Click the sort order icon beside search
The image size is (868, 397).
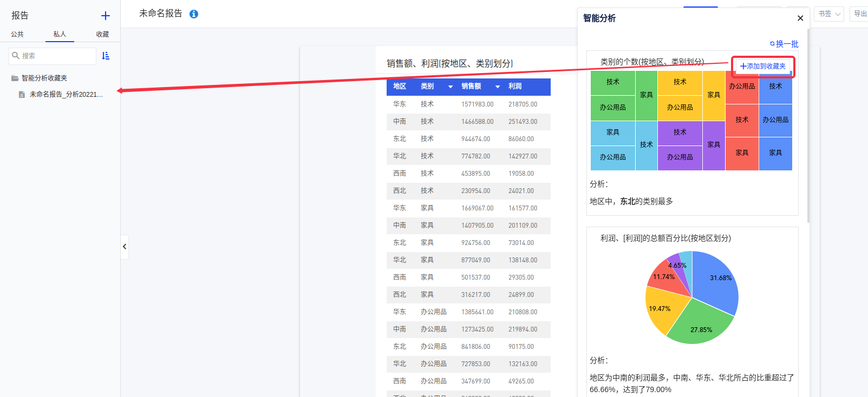(x=106, y=56)
